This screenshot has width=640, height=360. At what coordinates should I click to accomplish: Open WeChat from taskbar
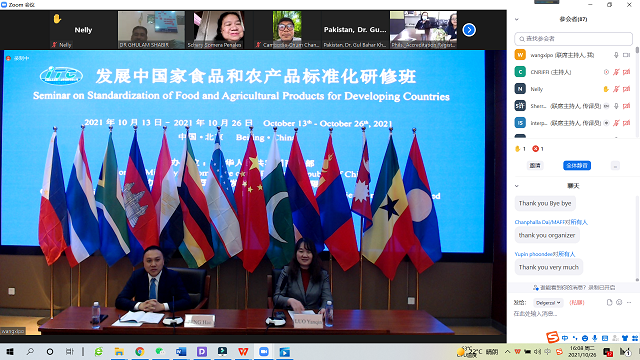(160, 351)
